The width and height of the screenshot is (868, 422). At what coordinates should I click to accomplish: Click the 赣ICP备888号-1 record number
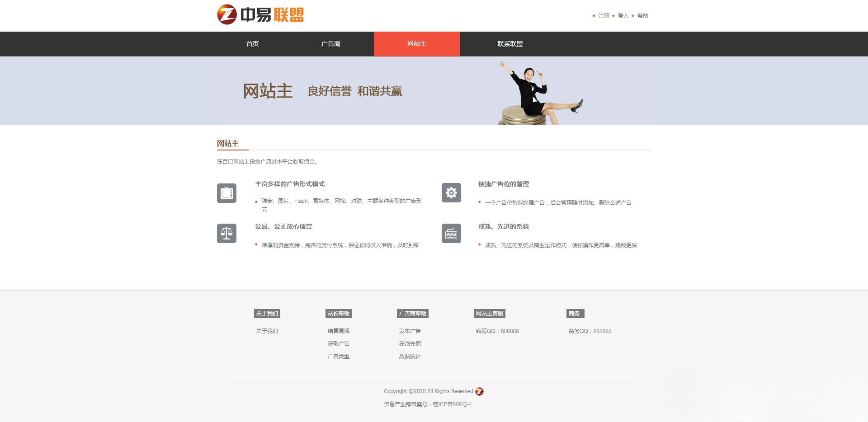tap(452, 405)
